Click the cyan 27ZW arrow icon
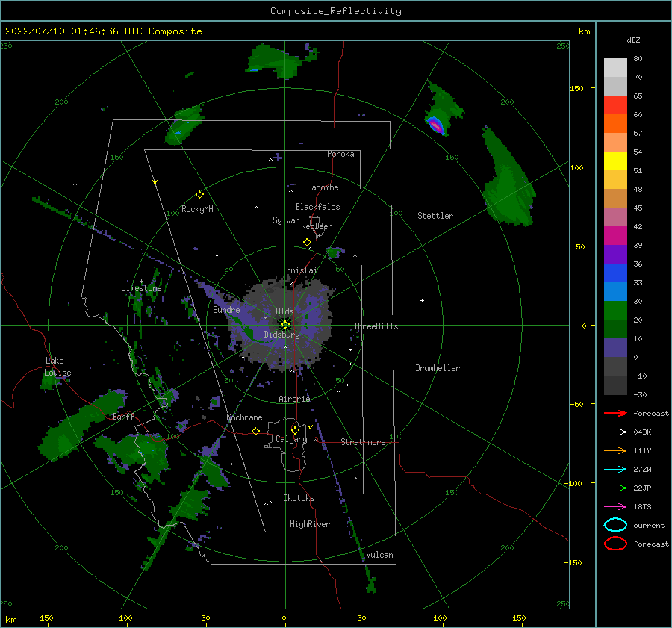Image resolution: width=672 pixels, height=628 pixels. (615, 470)
